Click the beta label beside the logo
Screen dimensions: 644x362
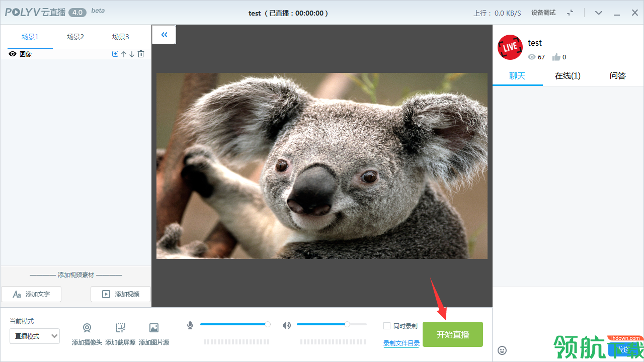pyautogui.click(x=98, y=11)
